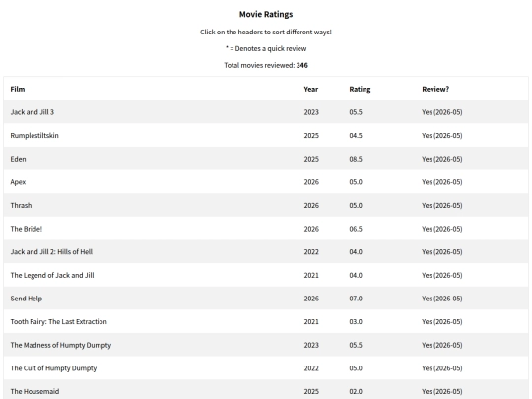This screenshot has width=532, height=399.
Task: Click The Housemaid film title
Action: tap(34, 391)
